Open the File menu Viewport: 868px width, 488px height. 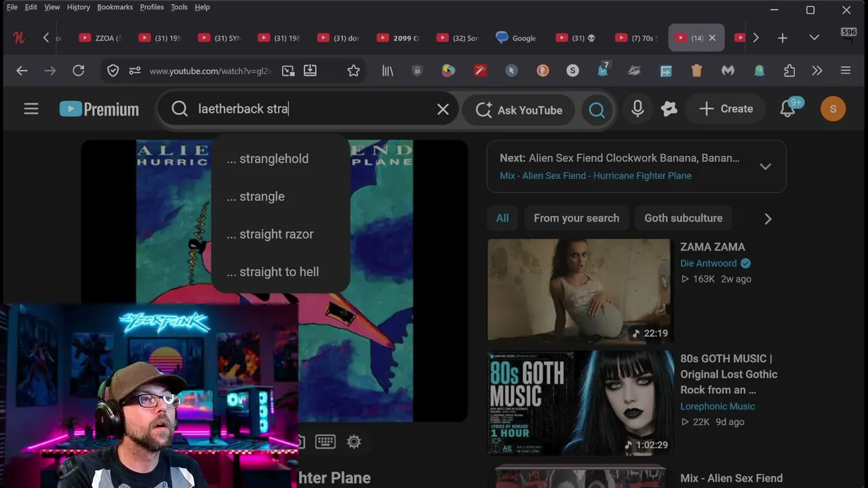[12, 7]
